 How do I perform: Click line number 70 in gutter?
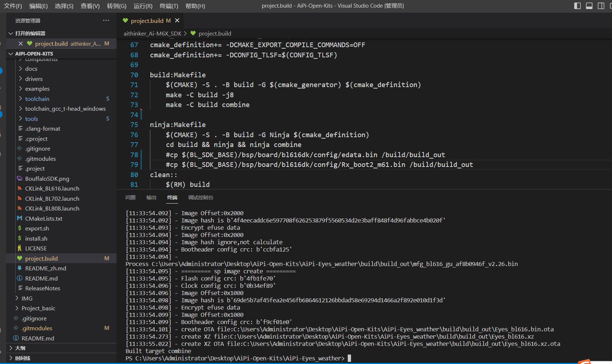coord(134,75)
